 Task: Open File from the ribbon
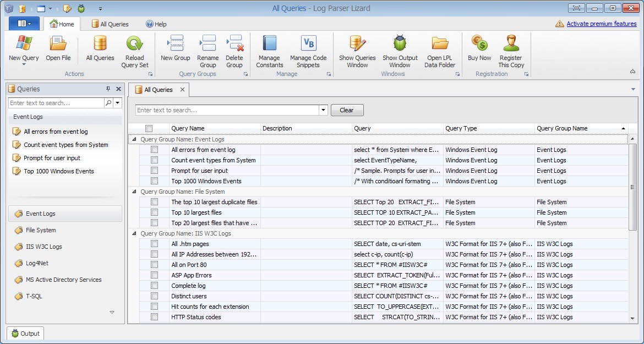click(x=58, y=49)
